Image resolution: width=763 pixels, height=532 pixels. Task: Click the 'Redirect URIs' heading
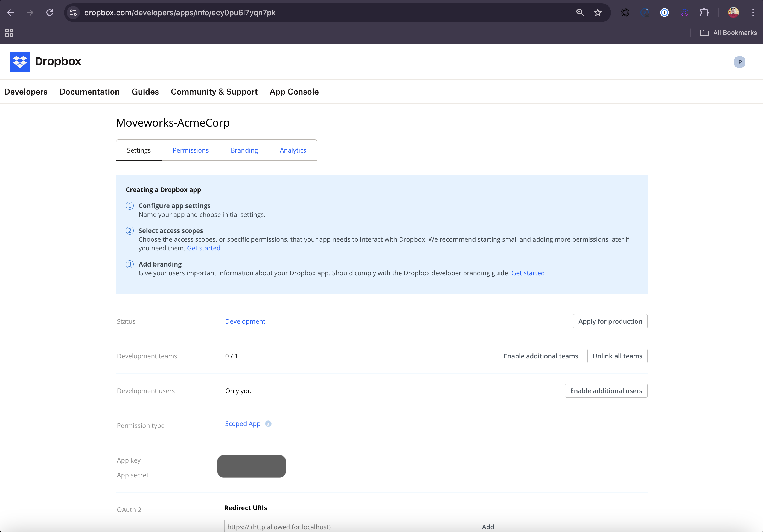(x=246, y=508)
